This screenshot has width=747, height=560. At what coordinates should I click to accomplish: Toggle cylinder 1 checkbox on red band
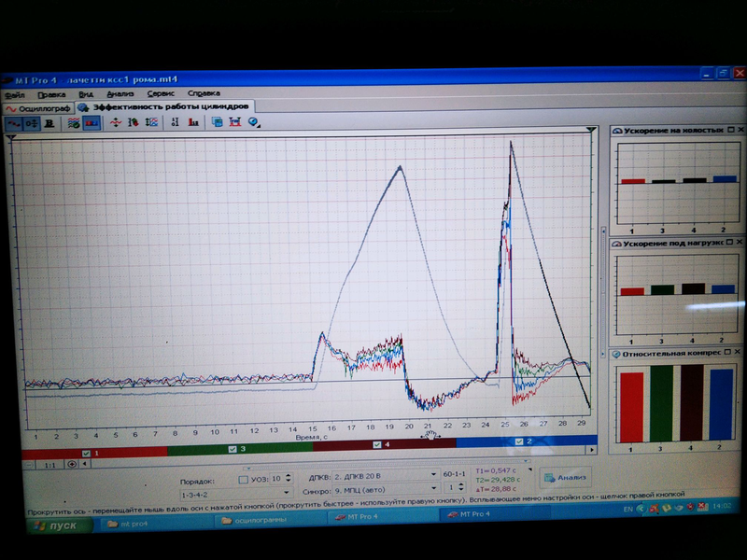click(86, 453)
